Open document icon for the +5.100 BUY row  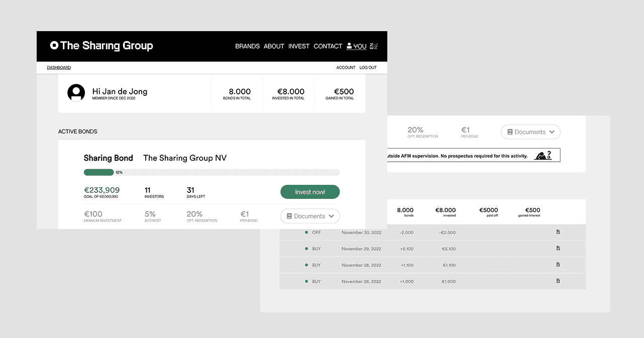tap(558, 248)
